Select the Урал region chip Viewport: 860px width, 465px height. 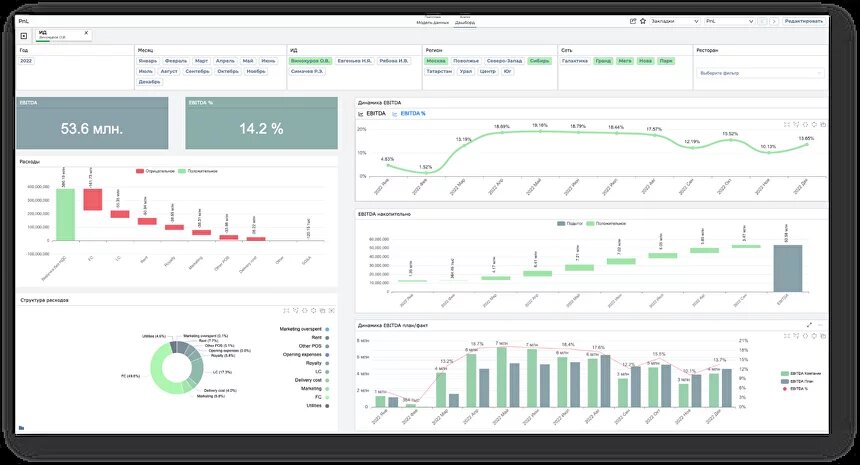click(x=466, y=71)
